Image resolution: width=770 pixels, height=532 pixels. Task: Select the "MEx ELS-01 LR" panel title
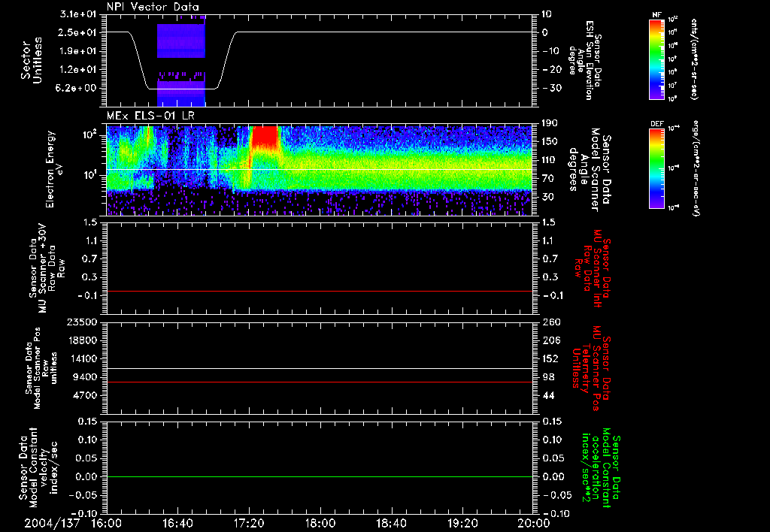[150, 116]
